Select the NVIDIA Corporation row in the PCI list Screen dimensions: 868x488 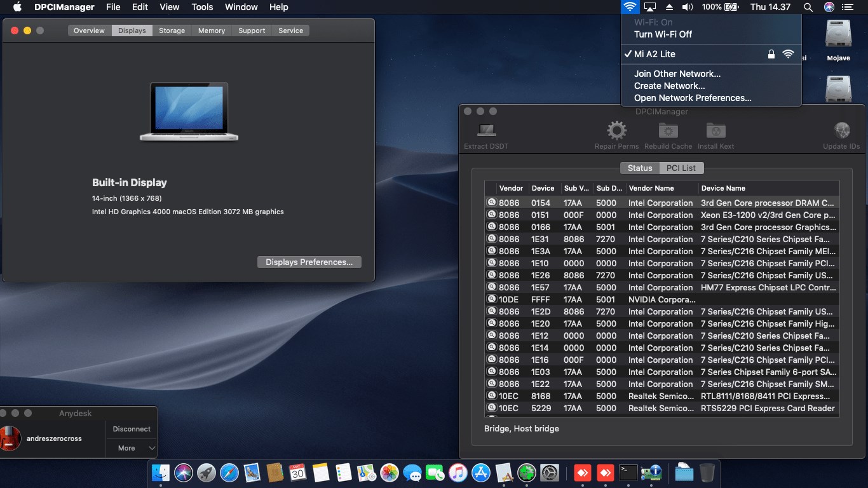point(661,299)
